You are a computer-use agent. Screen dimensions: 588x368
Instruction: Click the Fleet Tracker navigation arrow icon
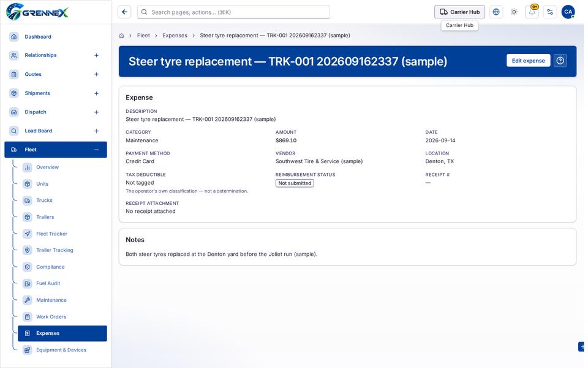click(28, 234)
